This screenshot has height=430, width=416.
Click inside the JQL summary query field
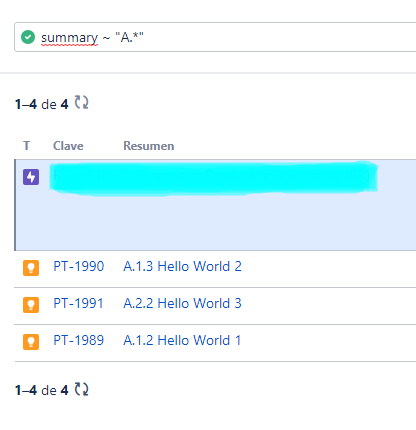point(215,37)
